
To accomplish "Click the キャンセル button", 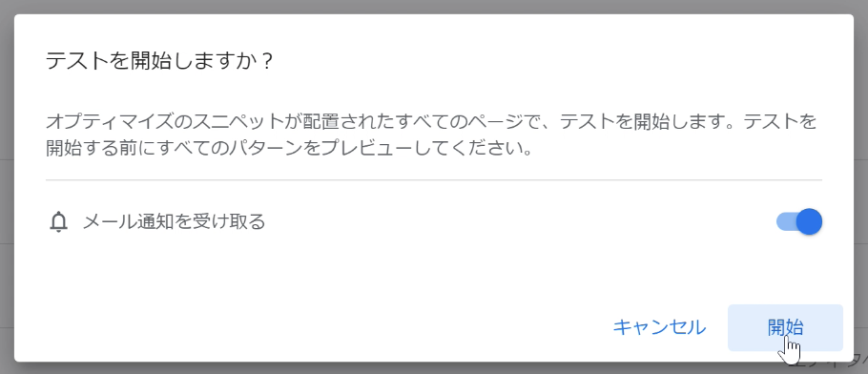I will coord(659,327).
